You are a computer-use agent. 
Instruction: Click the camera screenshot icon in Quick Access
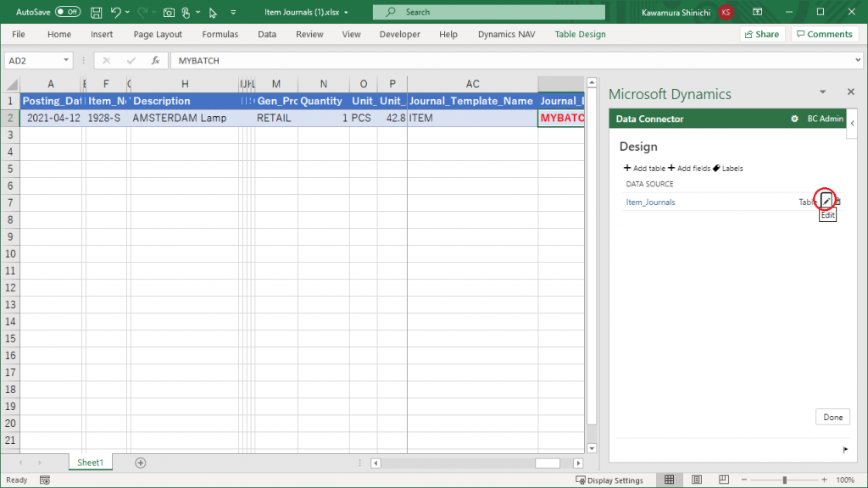[x=169, y=12]
